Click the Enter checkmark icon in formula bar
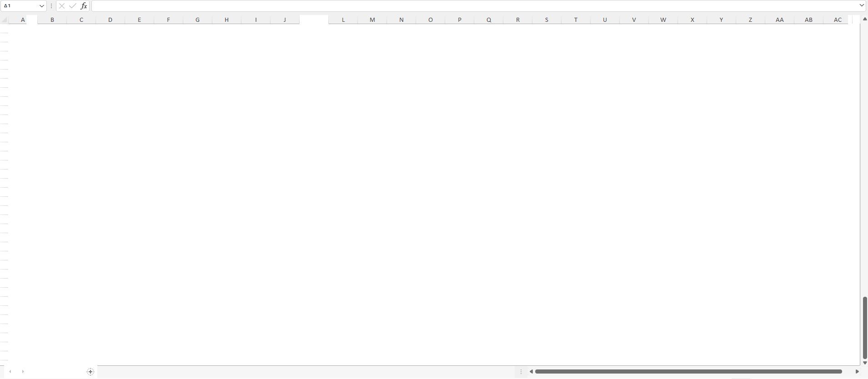Viewport: 868px width, 379px height. pyautogui.click(x=73, y=6)
